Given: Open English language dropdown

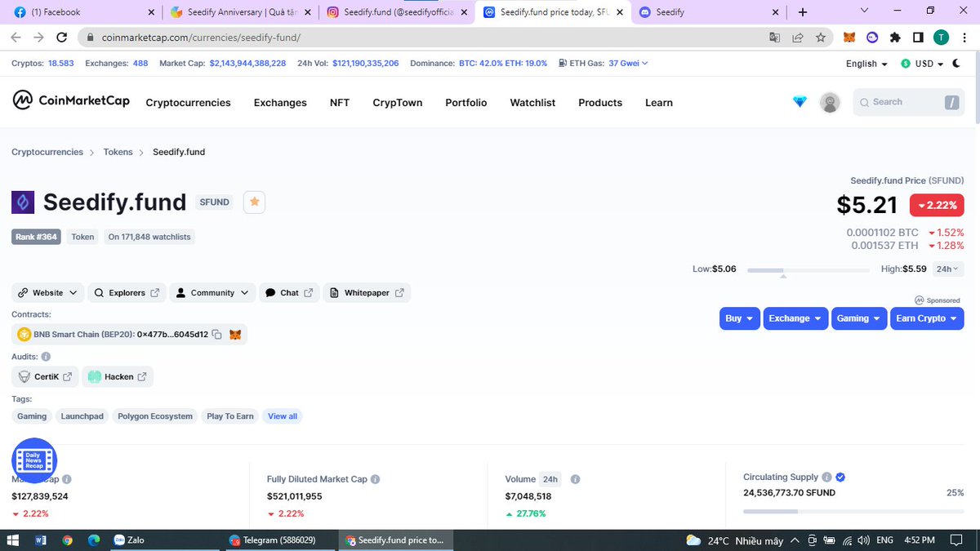Looking at the screenshot, I should [x=867, y=64].
